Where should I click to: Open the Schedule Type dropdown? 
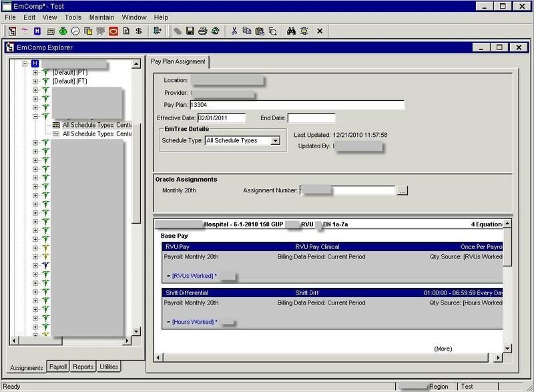point(276,141)
